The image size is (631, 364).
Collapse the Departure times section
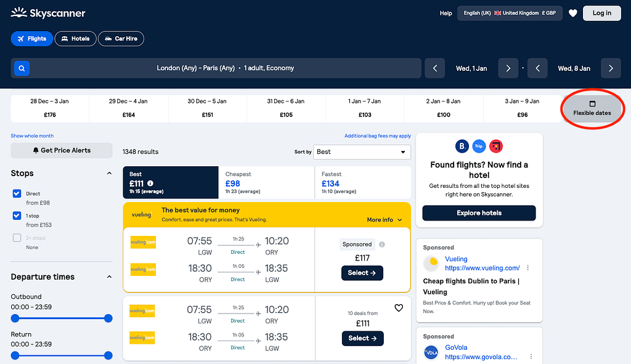(109, 277)
